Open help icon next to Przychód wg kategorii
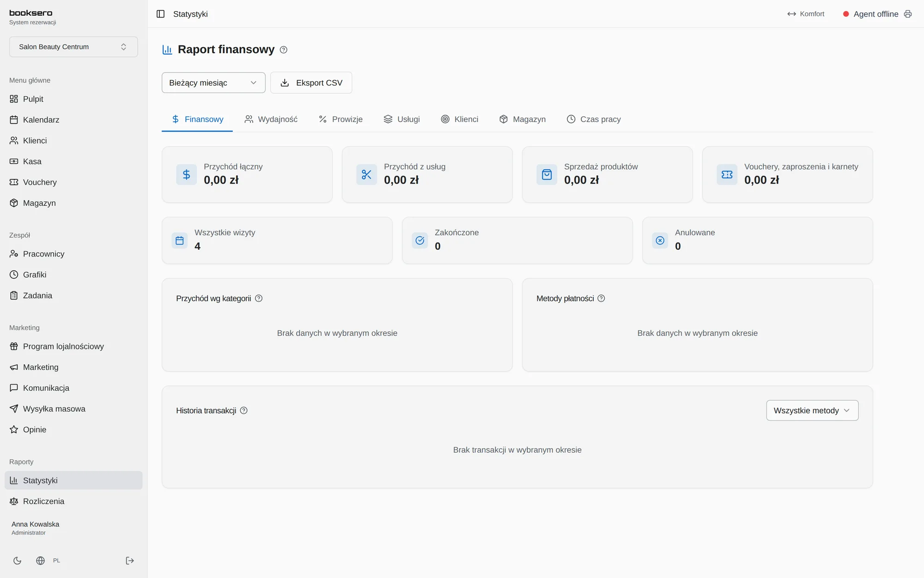This screenshot has width=924, height=578. point(259,298)
